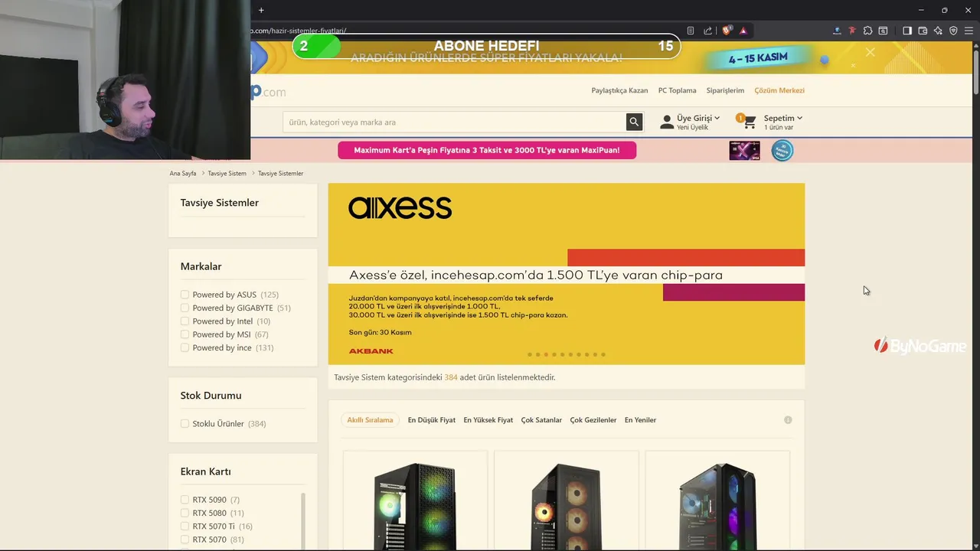
Task: Click the Maximum card image
Action: click(x=744, y=150)
